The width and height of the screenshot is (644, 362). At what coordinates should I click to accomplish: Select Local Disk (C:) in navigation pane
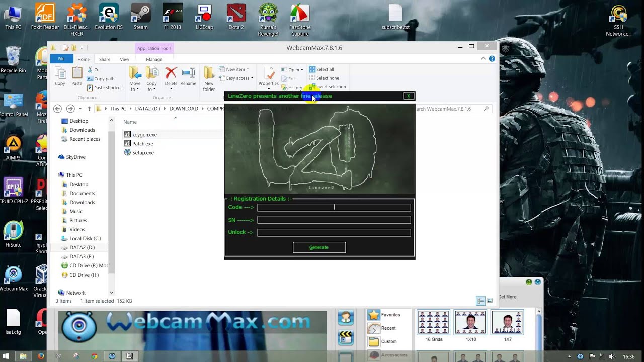[x=80, y=239]
